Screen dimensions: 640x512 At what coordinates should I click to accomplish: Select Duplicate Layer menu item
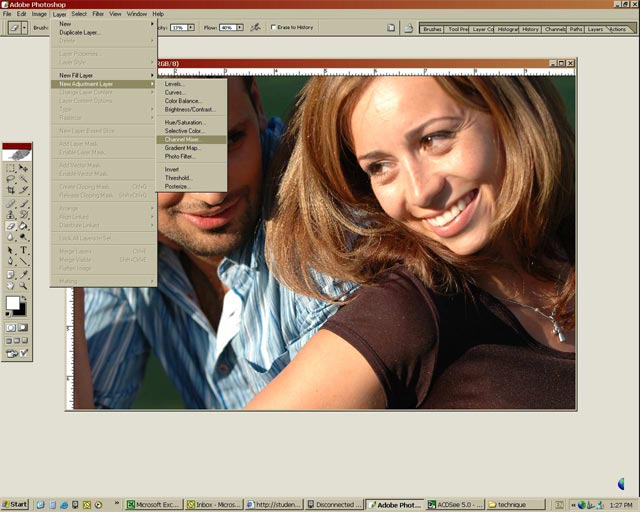(104, 32)
